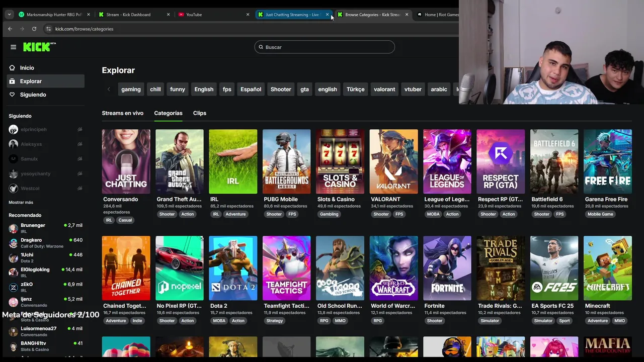Filter by the chill tag
Image resolution: width=644 pixels, height=362 pixels.
(155, 89)
